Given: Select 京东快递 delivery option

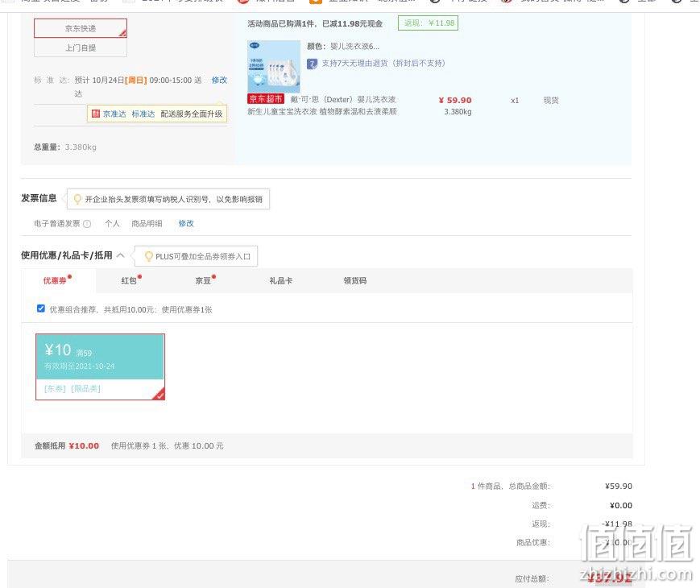Looking at the screenshot, I should tap(81, 28).
